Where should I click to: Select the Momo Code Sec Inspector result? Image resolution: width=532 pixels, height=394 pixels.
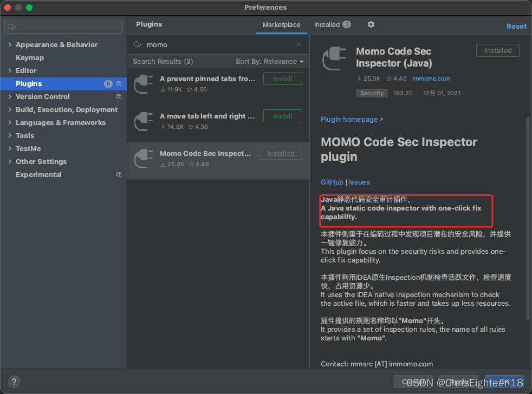click(x=218, y=161)
